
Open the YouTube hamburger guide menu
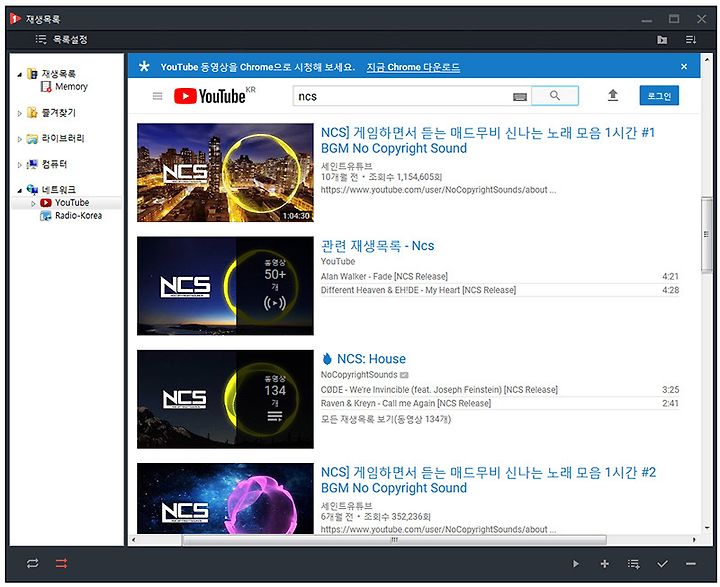[158, 96]
